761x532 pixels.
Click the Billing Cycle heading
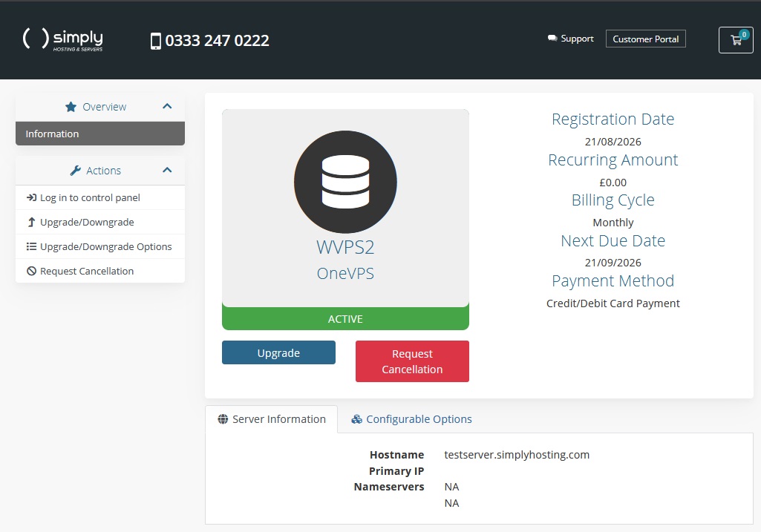click(x=613, y=200)
